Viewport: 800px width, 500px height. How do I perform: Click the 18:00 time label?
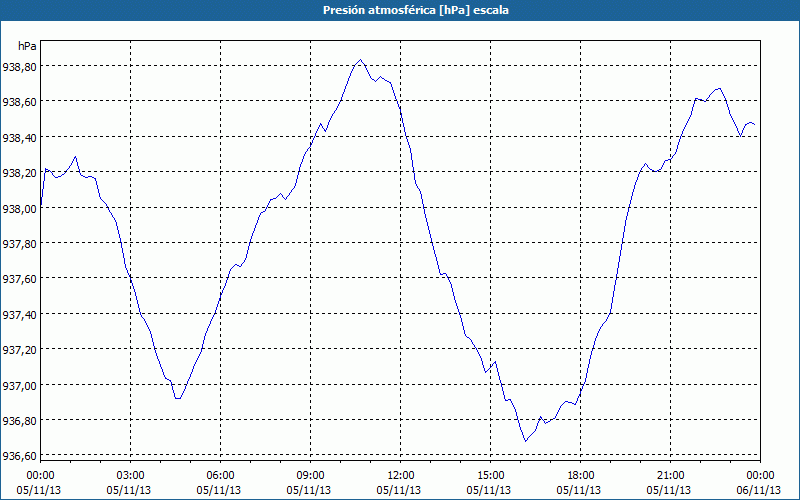click(580, 476)
